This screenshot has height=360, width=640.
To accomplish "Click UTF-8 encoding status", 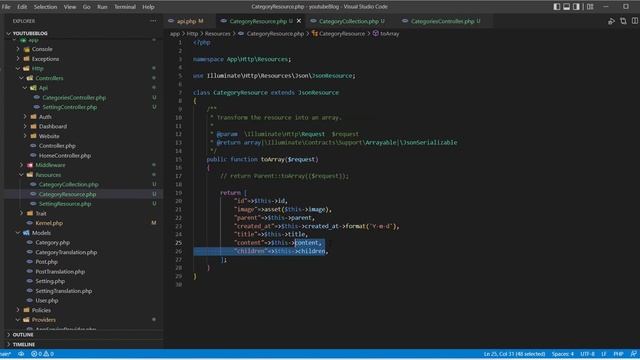I will click(587, 354).
